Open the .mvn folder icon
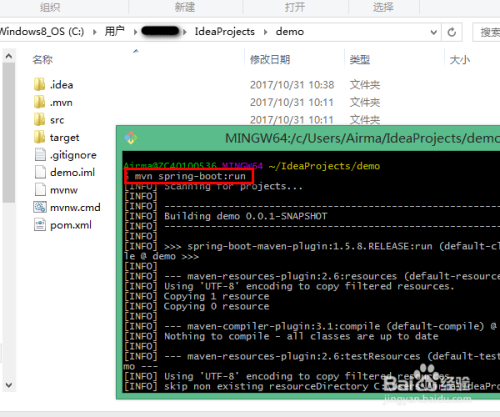The image size is (500, 417). [x=39, y=102]
